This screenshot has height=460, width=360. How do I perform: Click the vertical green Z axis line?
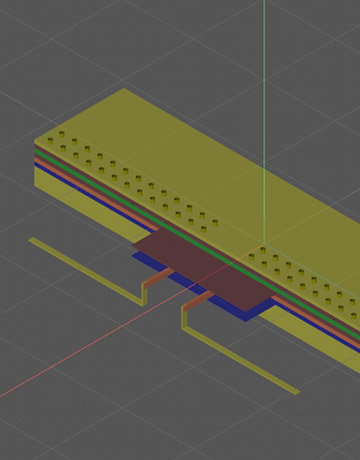pyautogui.click(x=264, y=120)
